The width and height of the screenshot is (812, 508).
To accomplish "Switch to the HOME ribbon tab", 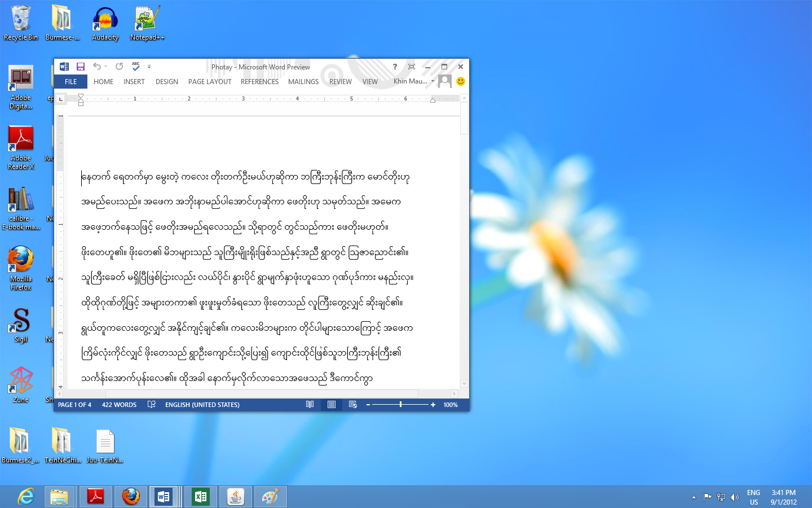I will coord(103,82).
